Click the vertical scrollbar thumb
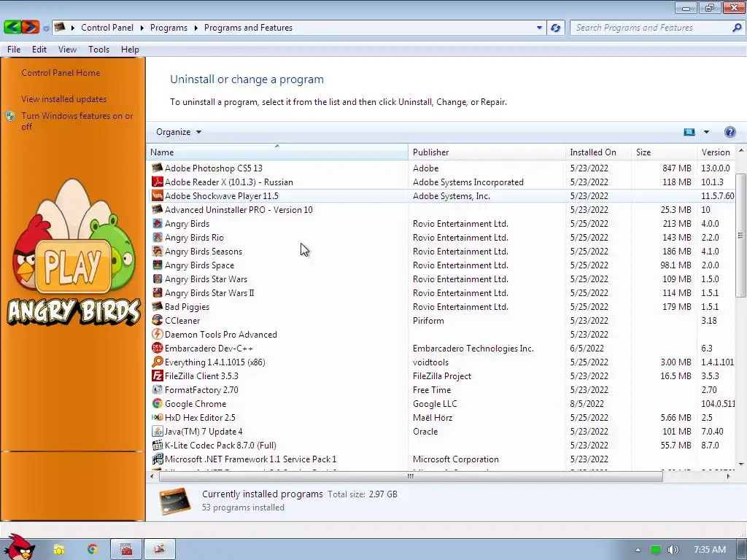 [x=740, y=236]
